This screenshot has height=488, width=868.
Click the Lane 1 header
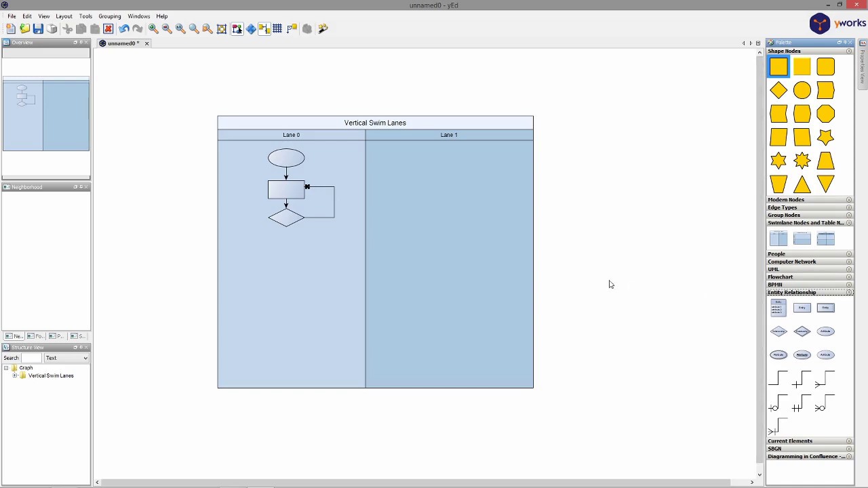(x=449, y=135)
